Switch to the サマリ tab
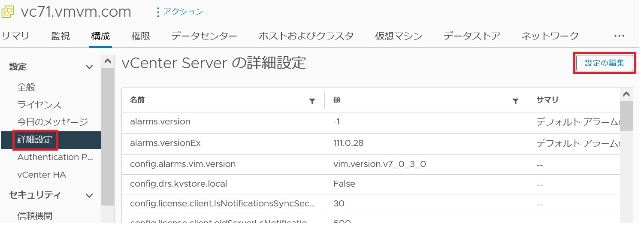This screenshot has width=644, height=227. pos(15,36)
